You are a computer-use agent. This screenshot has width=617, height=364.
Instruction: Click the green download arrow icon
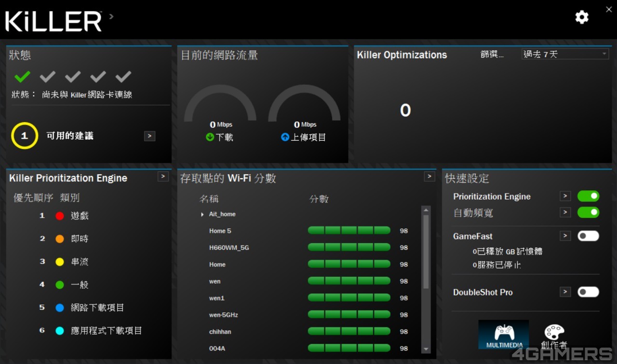coord(210,137)
